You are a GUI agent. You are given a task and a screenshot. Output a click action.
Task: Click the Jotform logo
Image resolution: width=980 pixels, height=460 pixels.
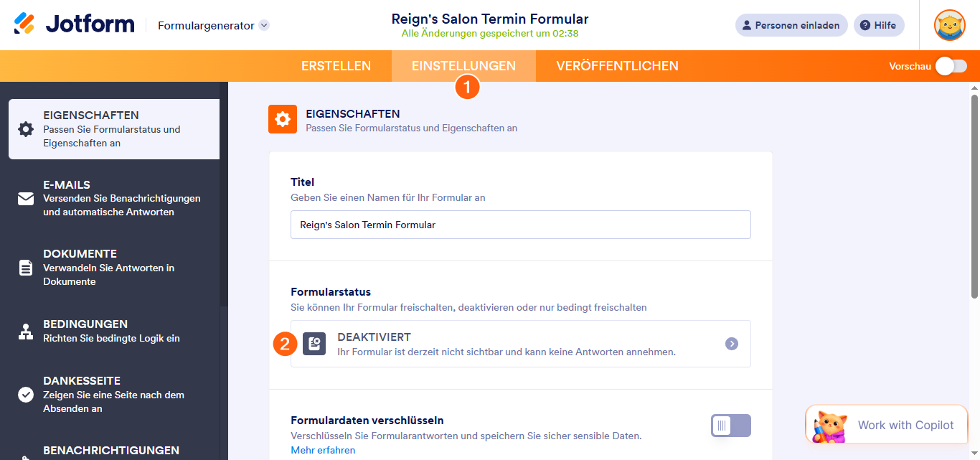[x=74, y=24]
